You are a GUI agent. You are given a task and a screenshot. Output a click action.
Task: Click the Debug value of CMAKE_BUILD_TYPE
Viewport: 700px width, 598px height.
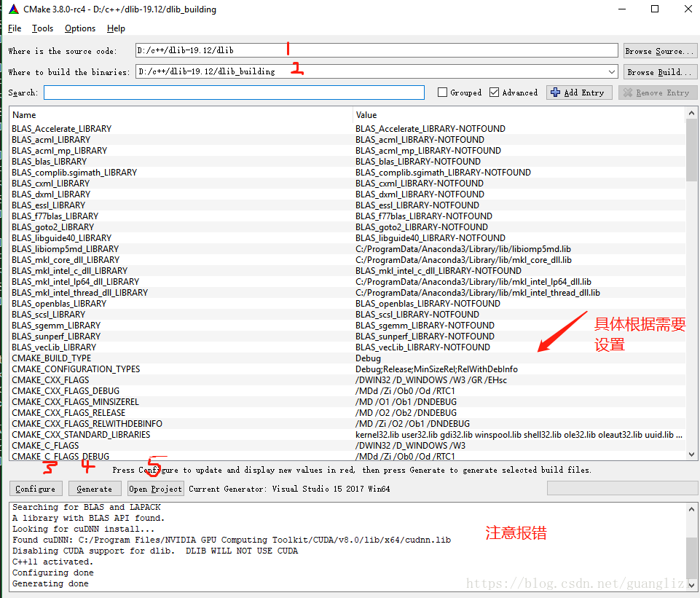[x=369, y=358]
